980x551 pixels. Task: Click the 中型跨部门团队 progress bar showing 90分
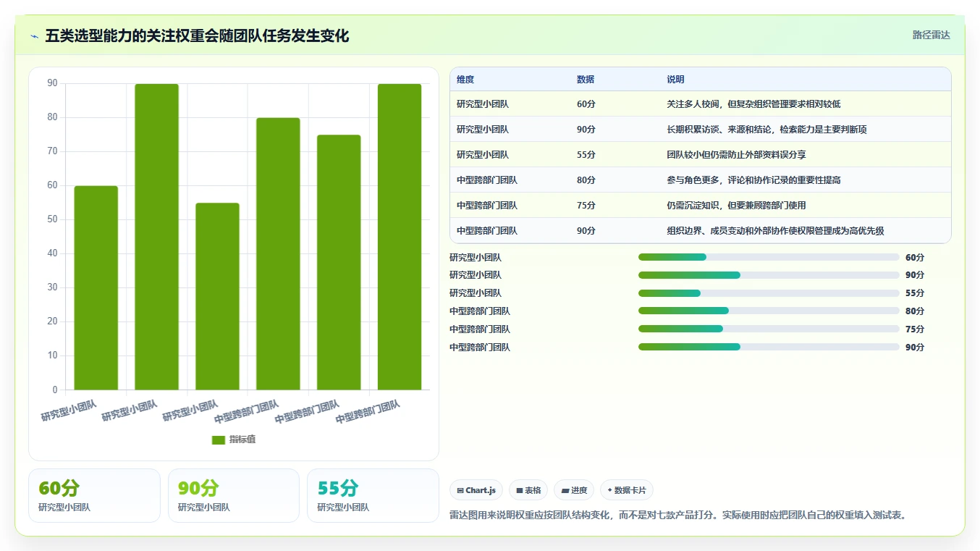pyautogui.click(x=769, y=348)
